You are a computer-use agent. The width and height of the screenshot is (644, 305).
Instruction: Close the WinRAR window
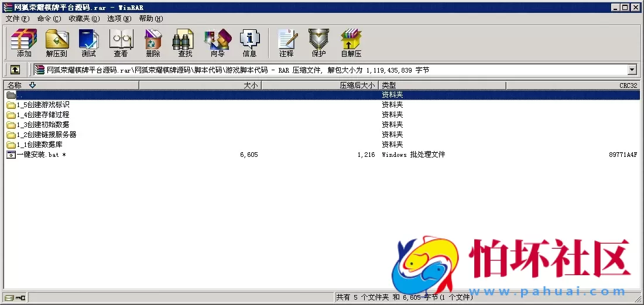click(x=635, y=7)
